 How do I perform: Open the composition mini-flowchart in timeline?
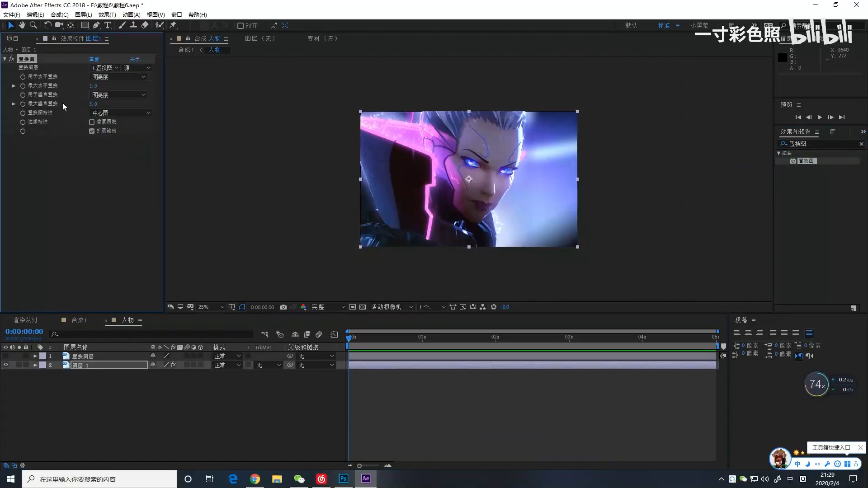click(x=265, y=334)
